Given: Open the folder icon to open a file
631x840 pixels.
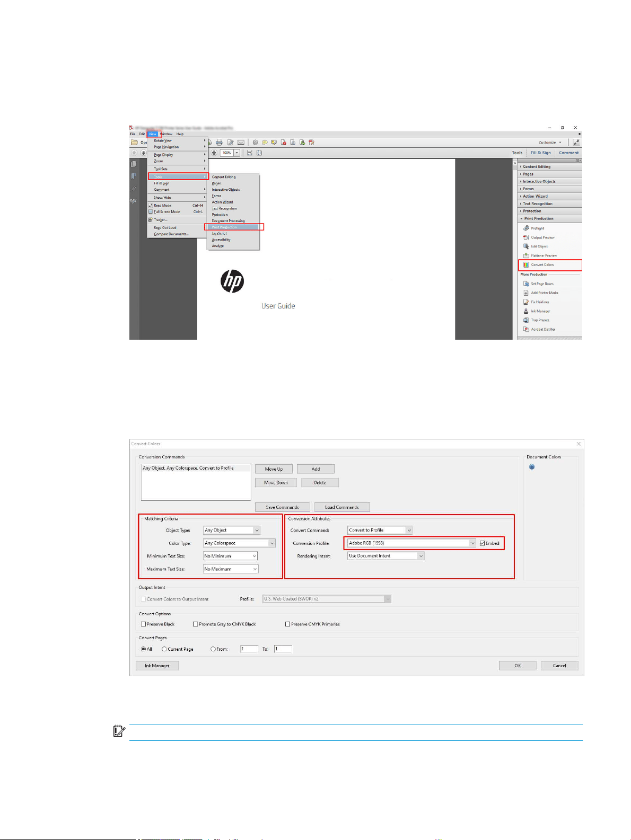Looking at the screenshot, I should pyautogui.click(x=135, y=143).
